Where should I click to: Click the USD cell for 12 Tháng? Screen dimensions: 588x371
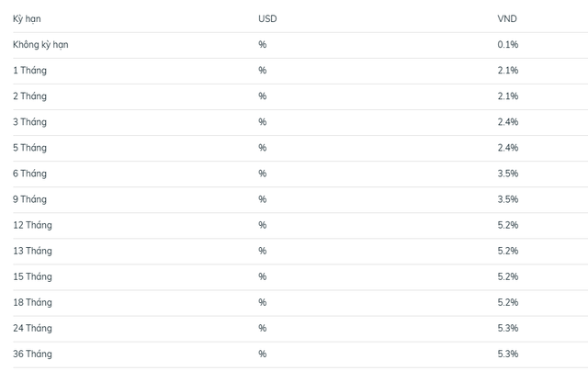(263, 224)
